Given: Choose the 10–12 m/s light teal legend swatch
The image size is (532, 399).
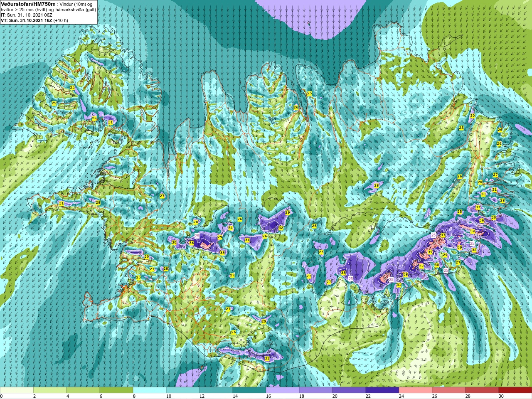Looking at the screenshot, I should [183, 390].
